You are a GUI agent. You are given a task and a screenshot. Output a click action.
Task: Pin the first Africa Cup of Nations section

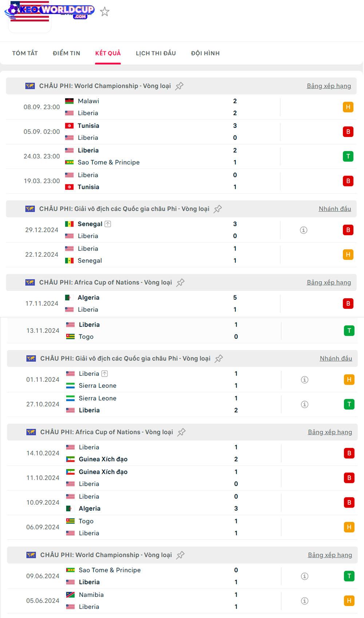tap(180, 283)
